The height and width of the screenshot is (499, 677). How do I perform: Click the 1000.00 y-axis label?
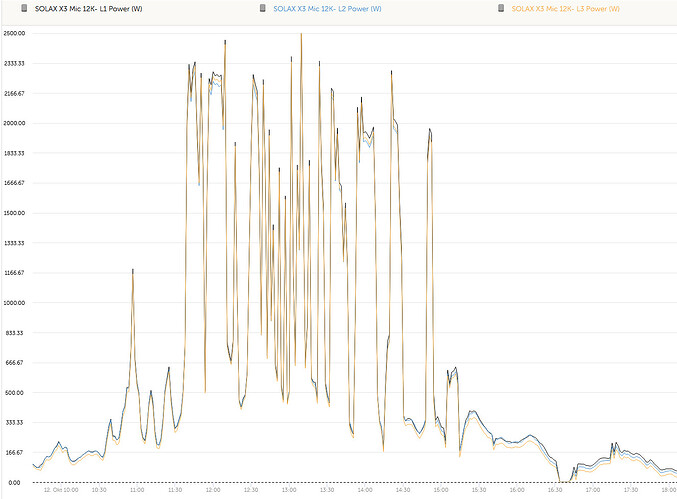(x=14, y=303)
